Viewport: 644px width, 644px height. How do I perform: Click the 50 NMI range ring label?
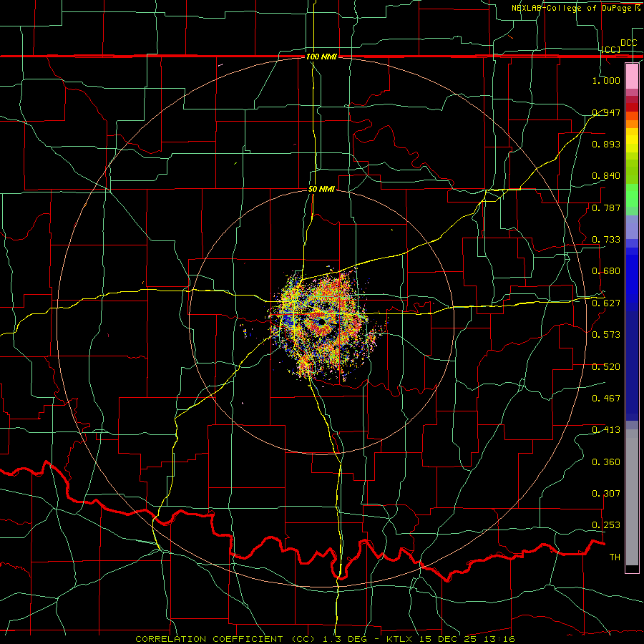tap(321, 190)
